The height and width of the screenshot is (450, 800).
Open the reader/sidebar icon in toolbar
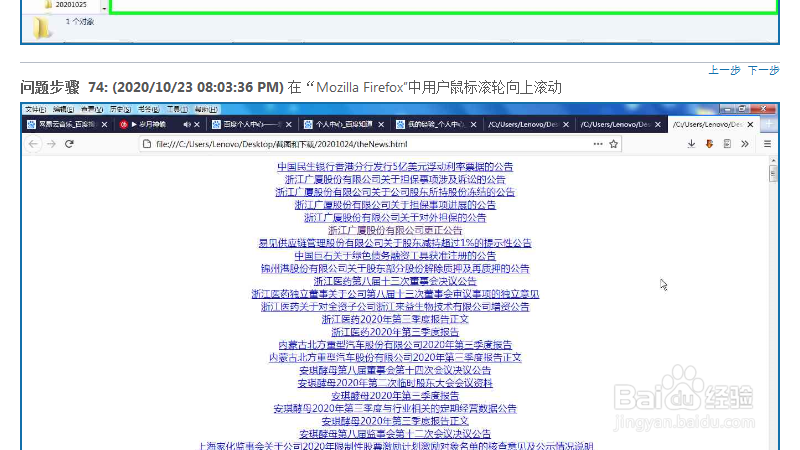(727, 144)
